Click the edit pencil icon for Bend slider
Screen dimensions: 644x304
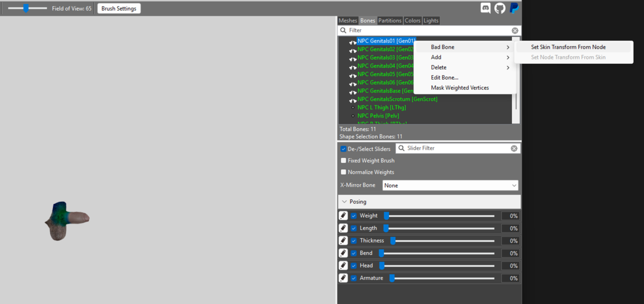click(x=343, y=253)
